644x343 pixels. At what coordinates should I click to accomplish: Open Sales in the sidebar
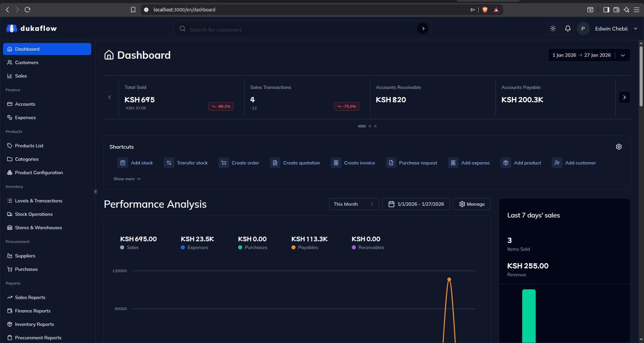pos(47,76)
